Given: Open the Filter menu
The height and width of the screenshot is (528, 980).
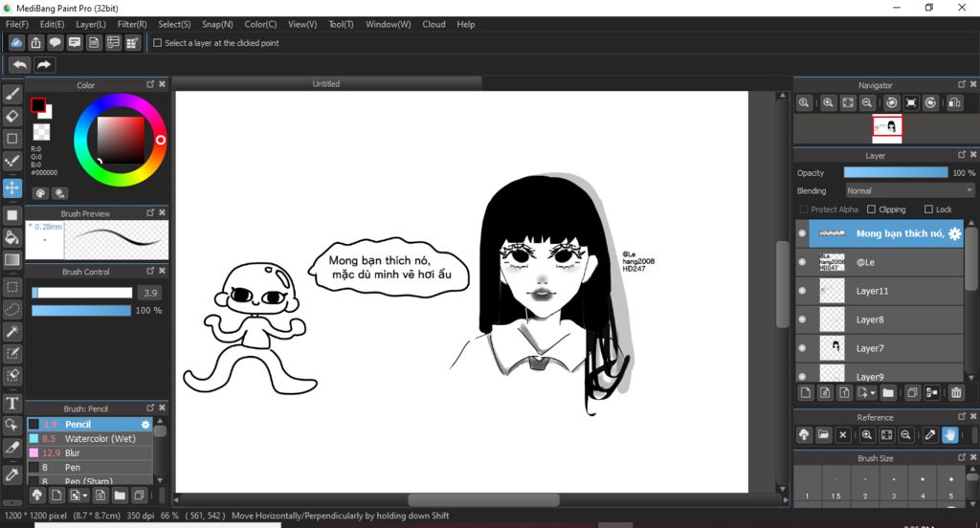Looking at the screenshot, I should [132, 24].
